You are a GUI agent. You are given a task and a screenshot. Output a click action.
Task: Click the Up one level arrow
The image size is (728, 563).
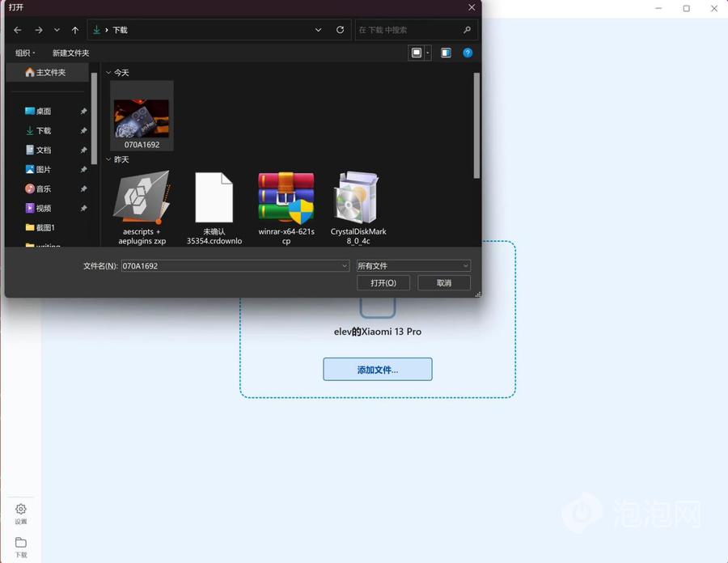pos(75,30)
